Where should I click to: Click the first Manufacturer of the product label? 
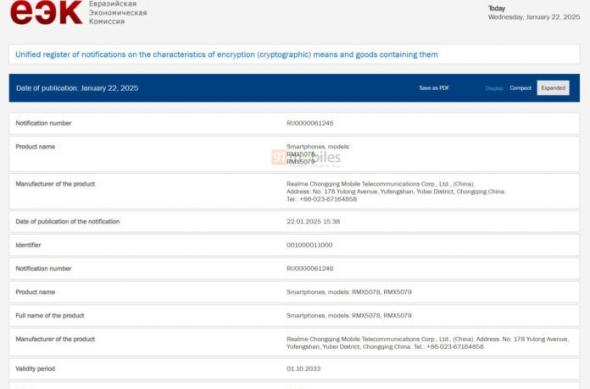click(x=55, y=184)
